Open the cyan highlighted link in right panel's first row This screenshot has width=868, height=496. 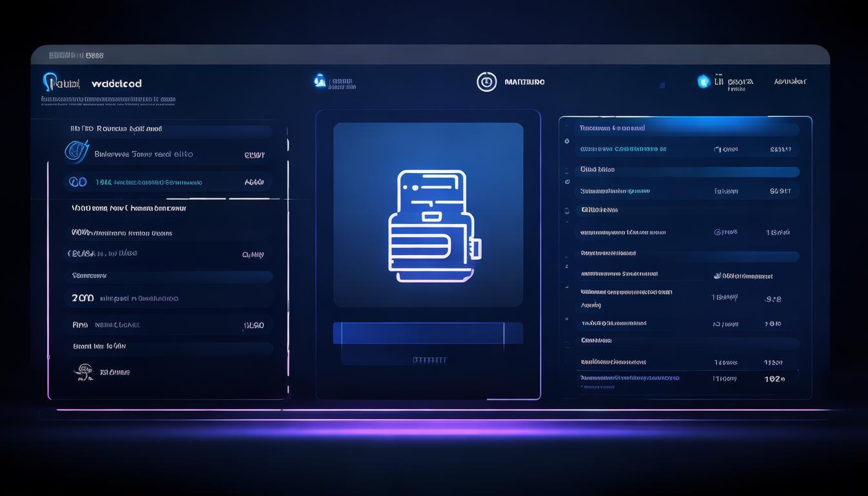tap(623, 149)
